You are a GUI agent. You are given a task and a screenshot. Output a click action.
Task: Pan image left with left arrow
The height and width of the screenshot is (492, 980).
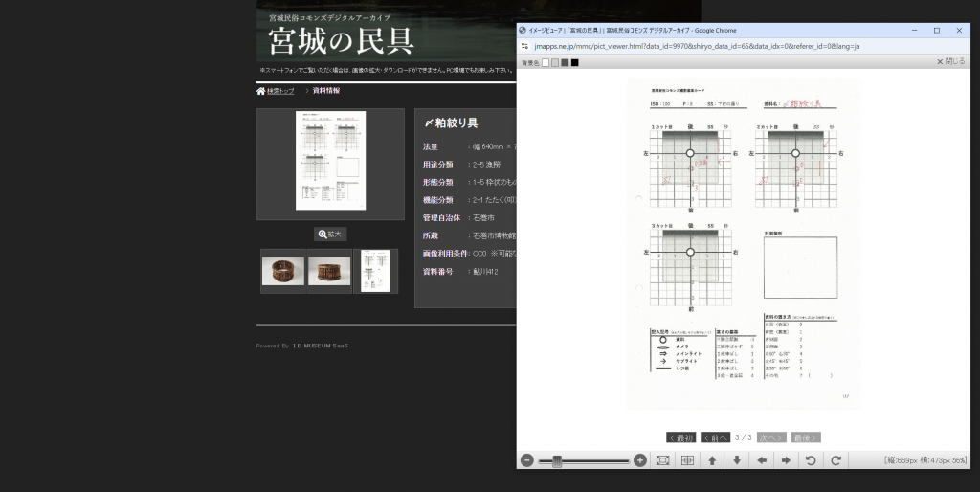[762, 460]
